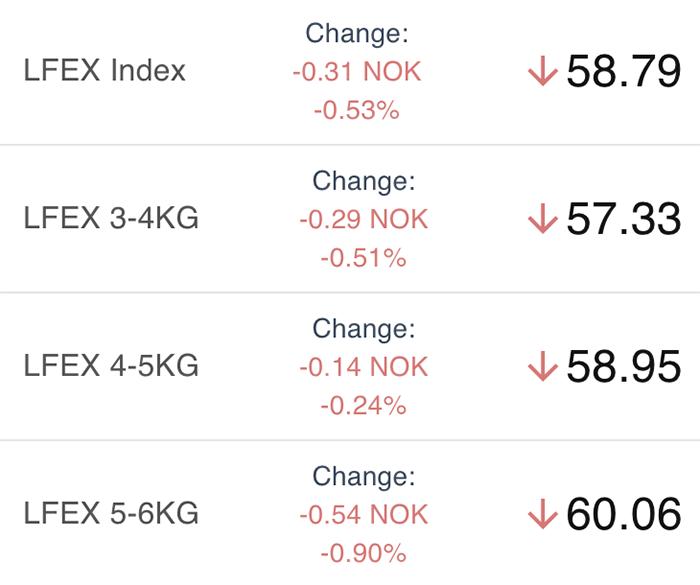Click the down arrow beside 58.79
The width and height of the screenshot is (700, 585).
[541, 72]
